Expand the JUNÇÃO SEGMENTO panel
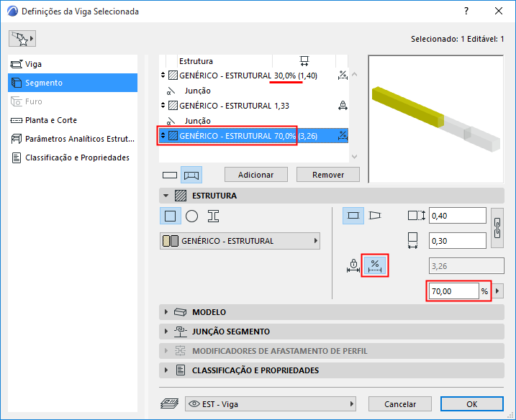This screenshot has height=420, width=516. (166, 332)
